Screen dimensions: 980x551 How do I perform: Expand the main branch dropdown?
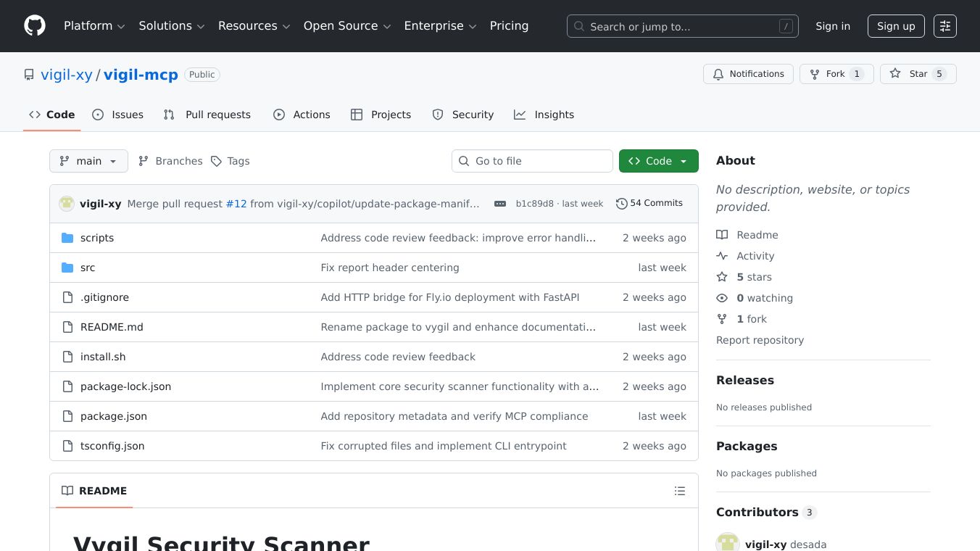[88, 161]
